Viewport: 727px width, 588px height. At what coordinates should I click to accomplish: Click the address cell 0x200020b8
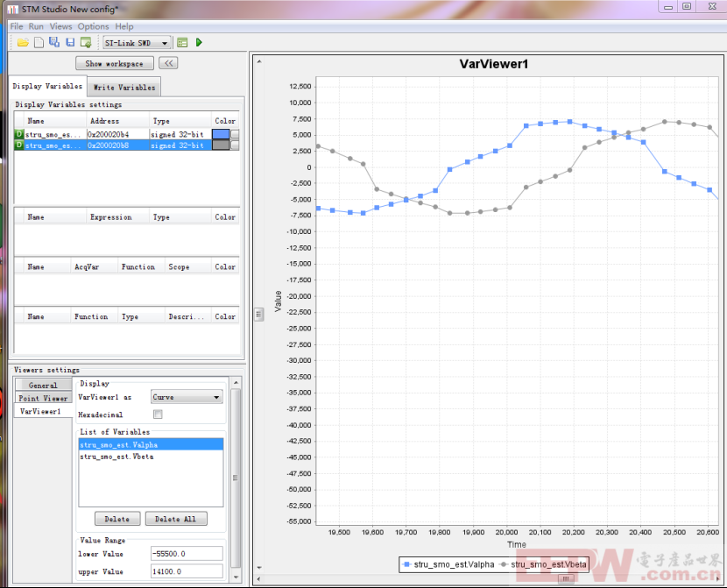(117, 145)
